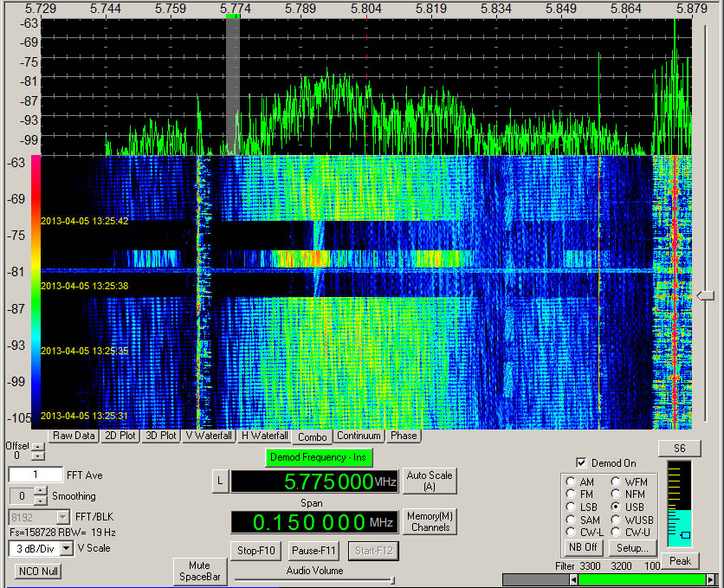724x588 pixels.
Task: Click the Demod Frequency - Ins button
Action: (x=319, y=457)
